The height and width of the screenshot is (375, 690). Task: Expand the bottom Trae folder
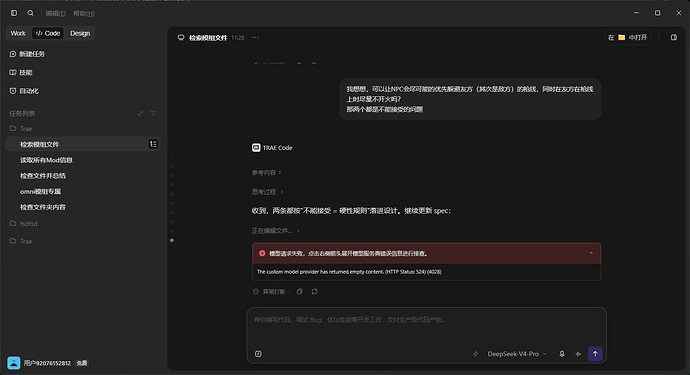21,241
